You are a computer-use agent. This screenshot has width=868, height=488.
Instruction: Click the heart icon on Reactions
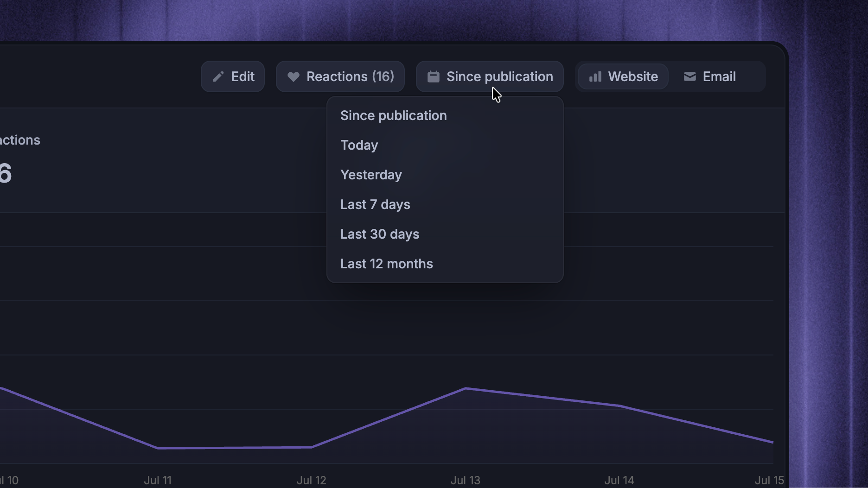tap(293, 76)
